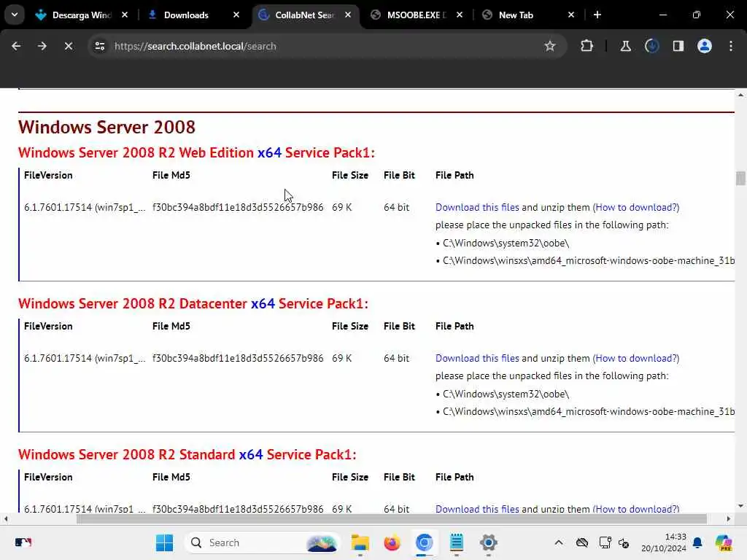Click the muted volume tray icon
This screenshot has width=747, height=560.
click(x=624, y=542)
